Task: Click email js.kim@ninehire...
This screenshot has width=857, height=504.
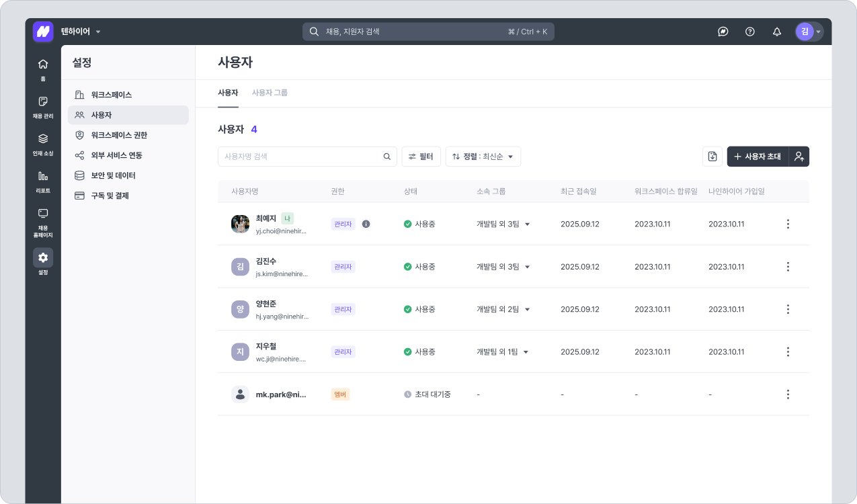Action: coord(281,274)
